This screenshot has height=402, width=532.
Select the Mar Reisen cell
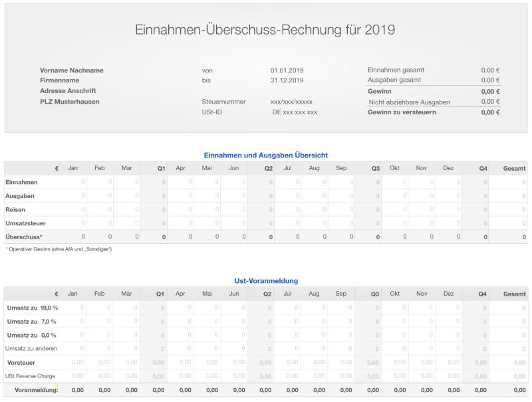[126, 209]
